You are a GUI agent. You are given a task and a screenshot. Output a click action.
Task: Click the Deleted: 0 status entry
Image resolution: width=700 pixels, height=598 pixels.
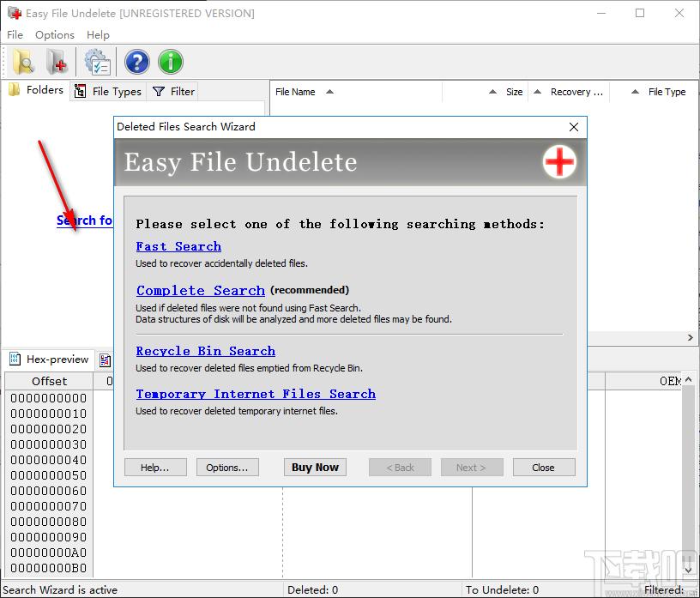[312, 590]
